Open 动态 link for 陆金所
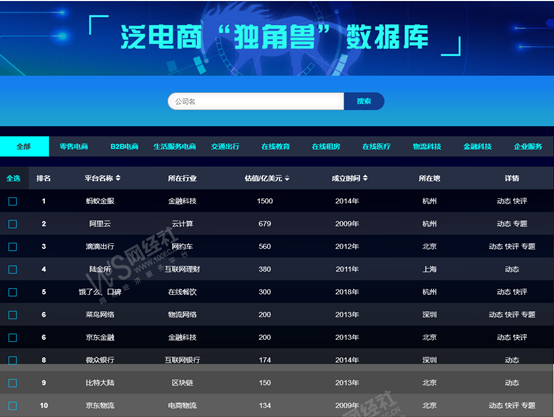Viewport: 554px width, 417px height. click(512, 269)
